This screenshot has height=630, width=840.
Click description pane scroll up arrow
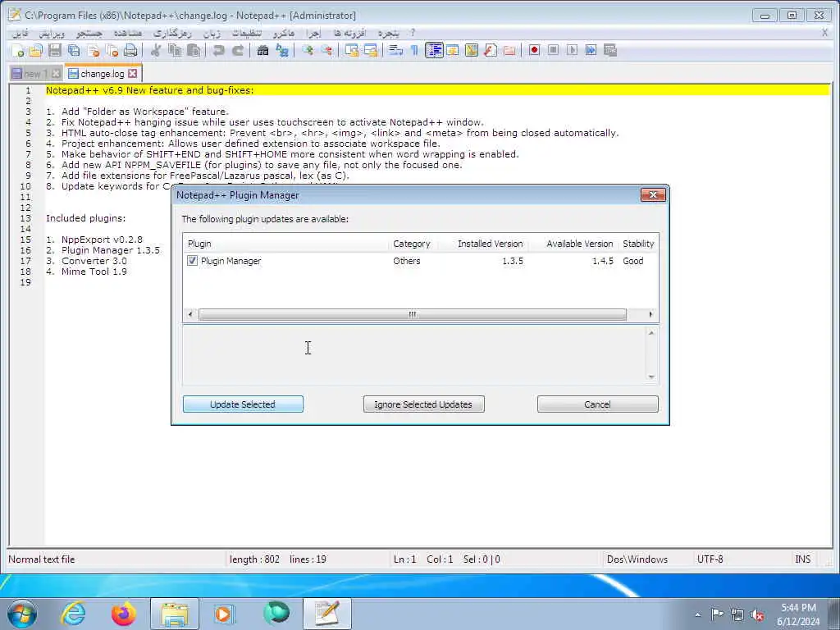651,333
